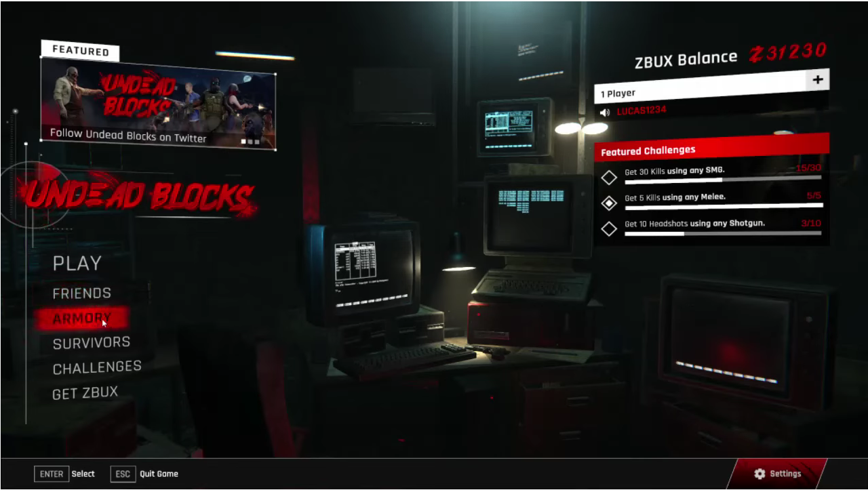868x490 pixels.
Task: Click the FEATURED tag label
Action: click(81, 51)
